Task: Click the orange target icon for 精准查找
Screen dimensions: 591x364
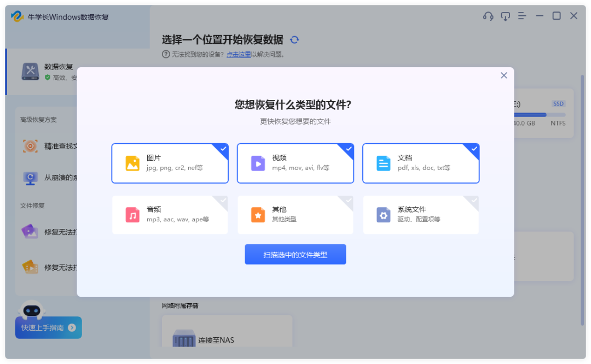Action: click(x=30, y=146)
